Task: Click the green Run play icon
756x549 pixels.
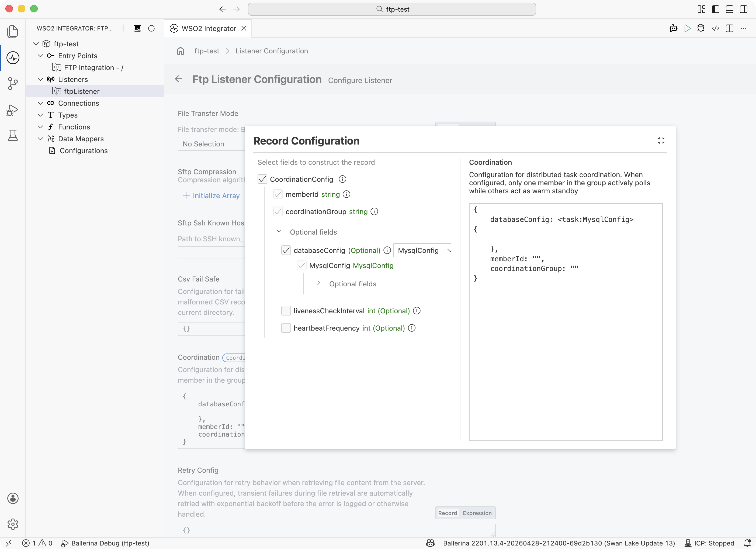Action: tap(687, 28)
